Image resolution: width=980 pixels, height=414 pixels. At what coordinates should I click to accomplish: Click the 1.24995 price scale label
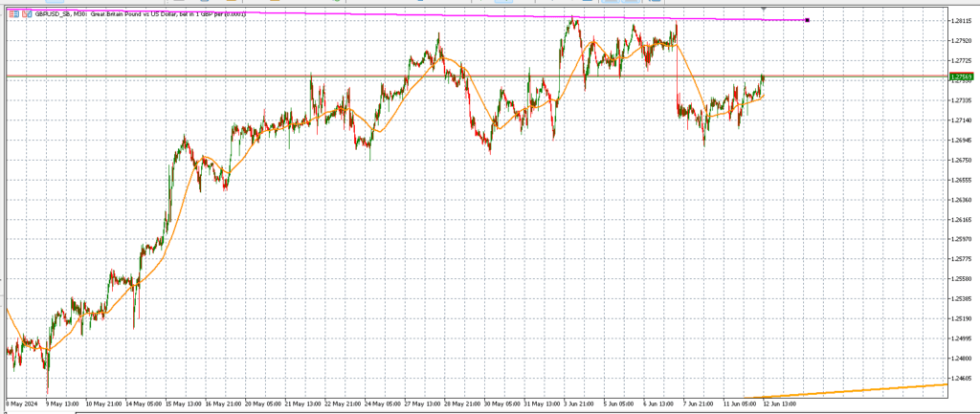[961, 338]
